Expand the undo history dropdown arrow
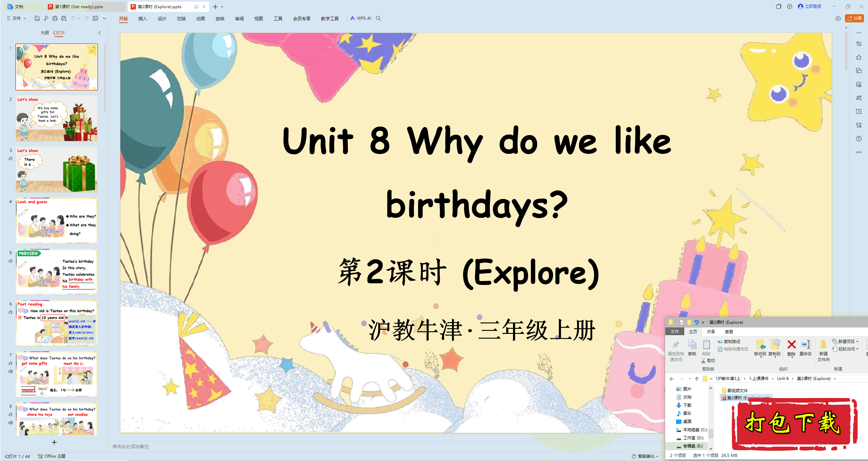 pyautogui.click(x=79, y=18)
